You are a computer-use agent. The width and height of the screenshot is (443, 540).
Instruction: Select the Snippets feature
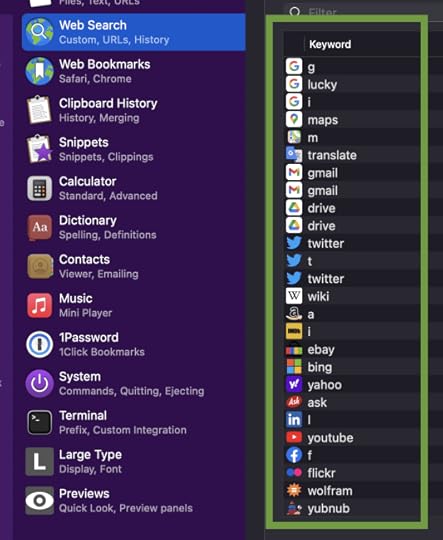(x=134, y=149)
